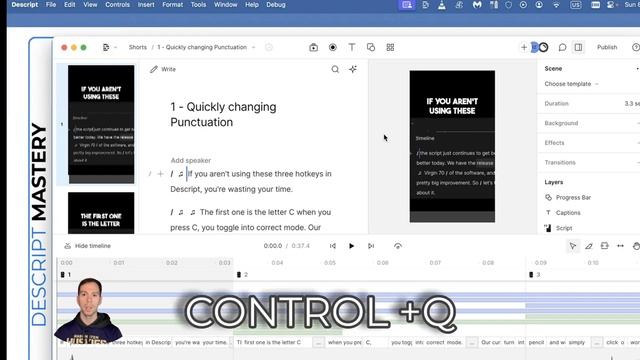Image resolution: width=640 pixels, height=360 pixels.
Task: Select the range selection timeline tool
Action: 604,246
